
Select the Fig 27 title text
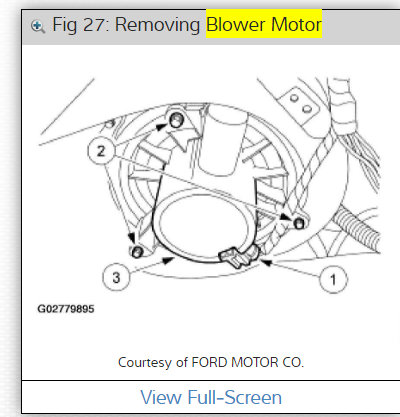[x=187, y=25]
